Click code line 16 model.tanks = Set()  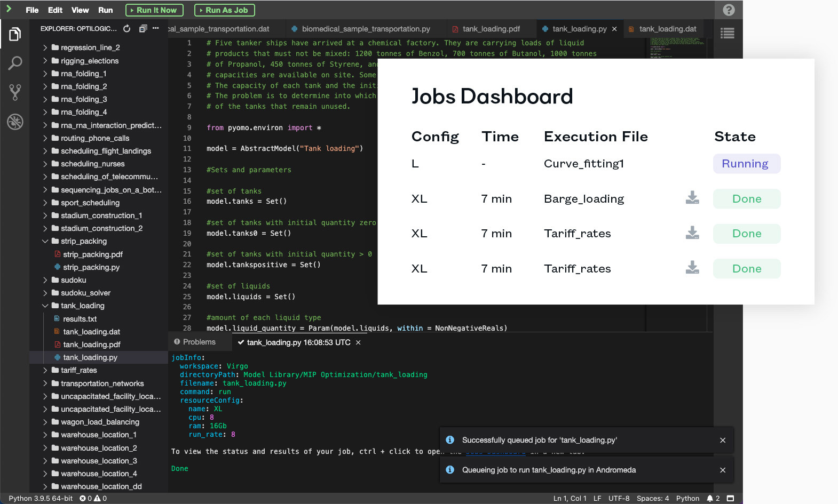point(247,202)
